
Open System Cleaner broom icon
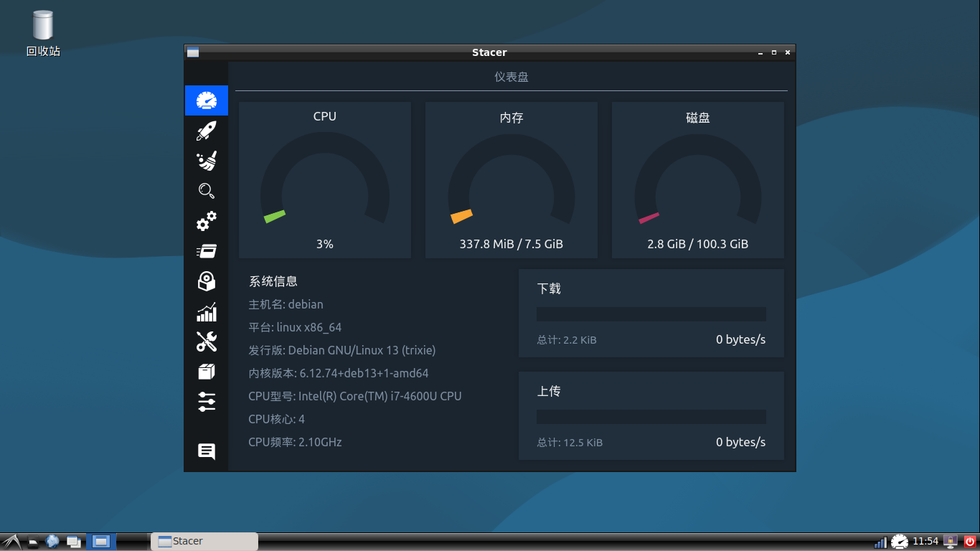(207, 161)
